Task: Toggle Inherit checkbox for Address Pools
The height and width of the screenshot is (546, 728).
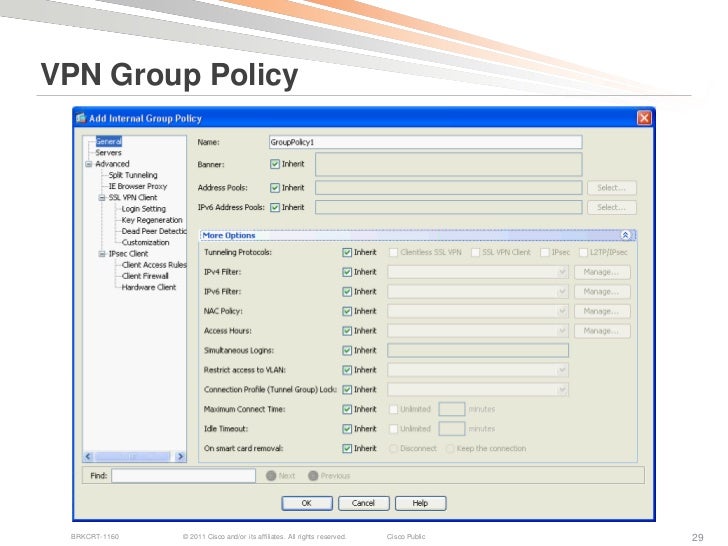Action: (275, 187)
